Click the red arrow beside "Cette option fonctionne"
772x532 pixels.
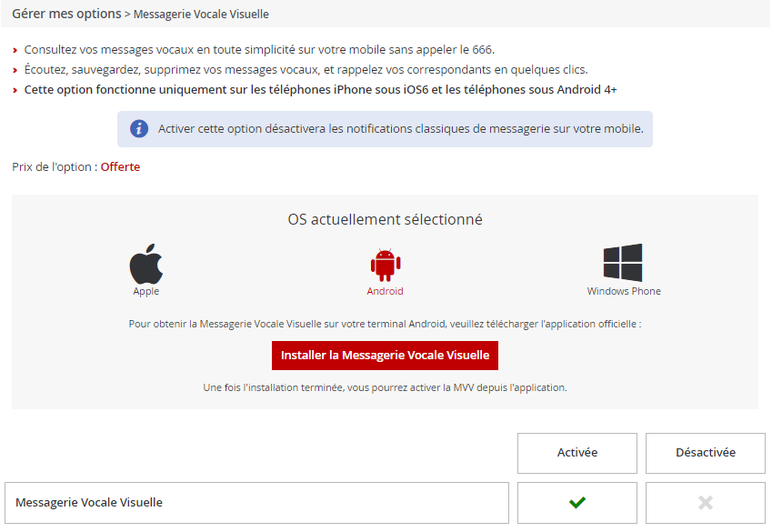pos(15,90)
